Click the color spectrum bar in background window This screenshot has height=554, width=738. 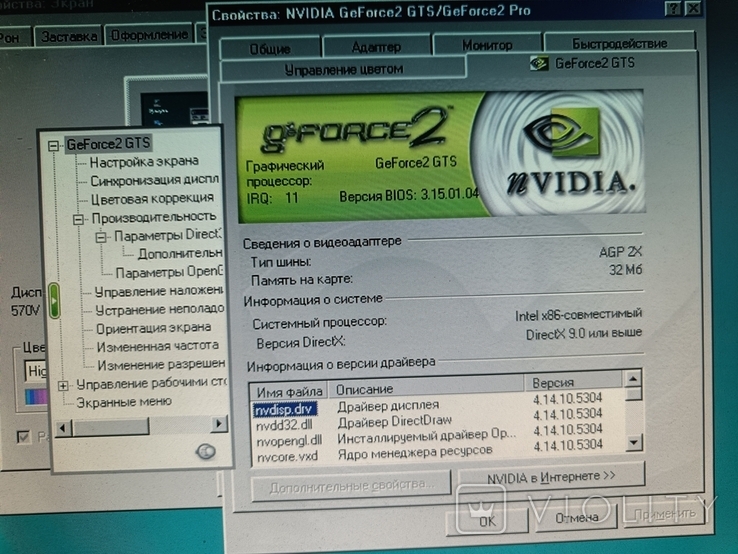(36, 397)
